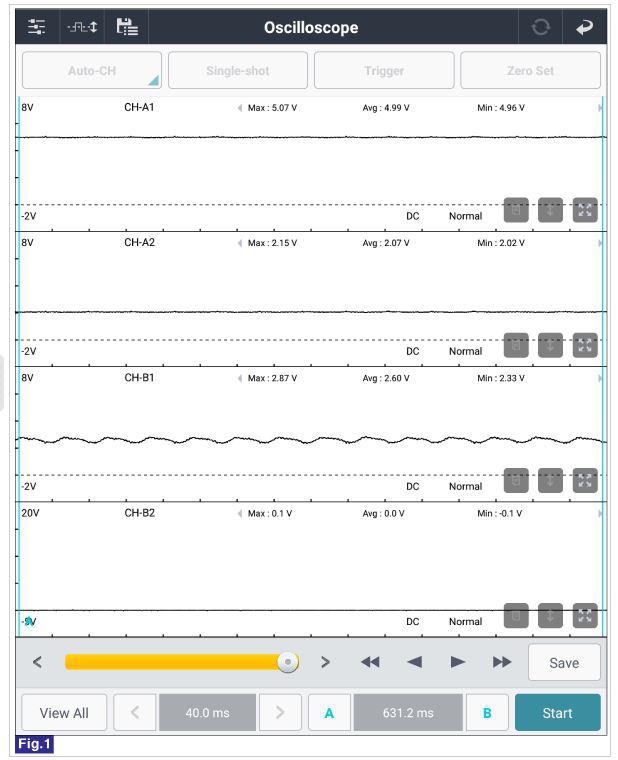
Task: Click the back arrow in header
Action: 585,27
